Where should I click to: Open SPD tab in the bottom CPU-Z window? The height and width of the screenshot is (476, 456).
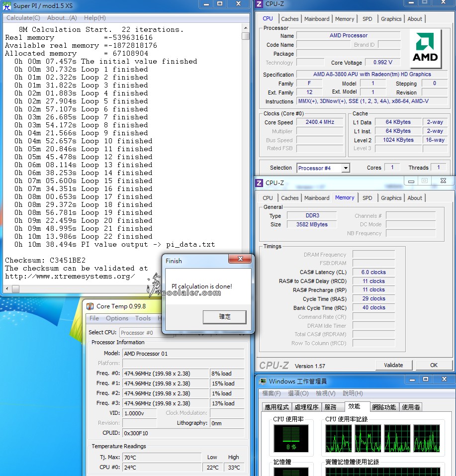click(367, 198)
